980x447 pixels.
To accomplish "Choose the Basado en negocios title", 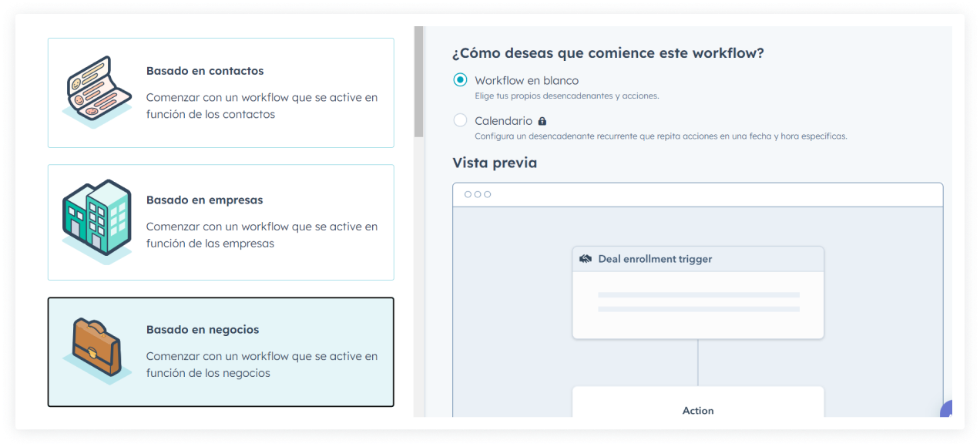I will click(203, 330).
